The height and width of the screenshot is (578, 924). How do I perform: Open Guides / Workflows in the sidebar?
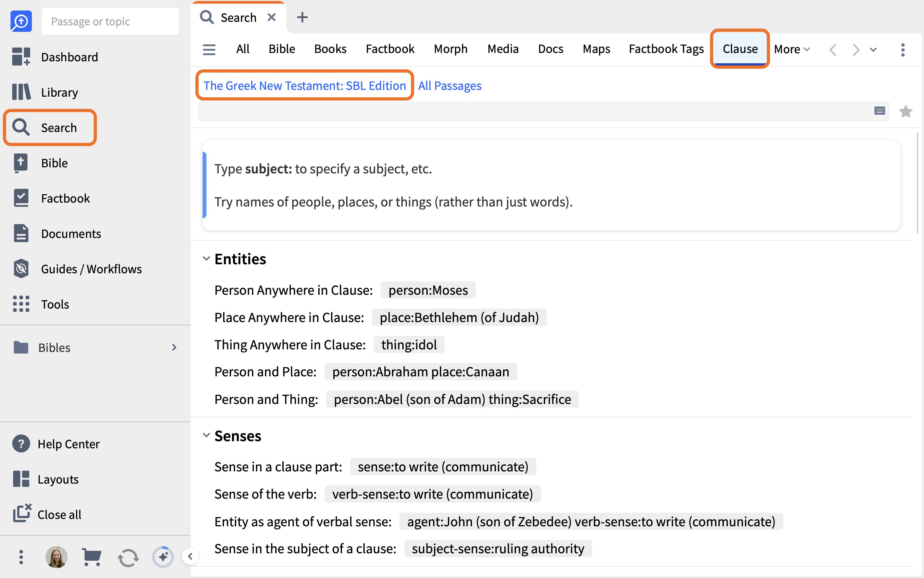click(x=78, y=269)
